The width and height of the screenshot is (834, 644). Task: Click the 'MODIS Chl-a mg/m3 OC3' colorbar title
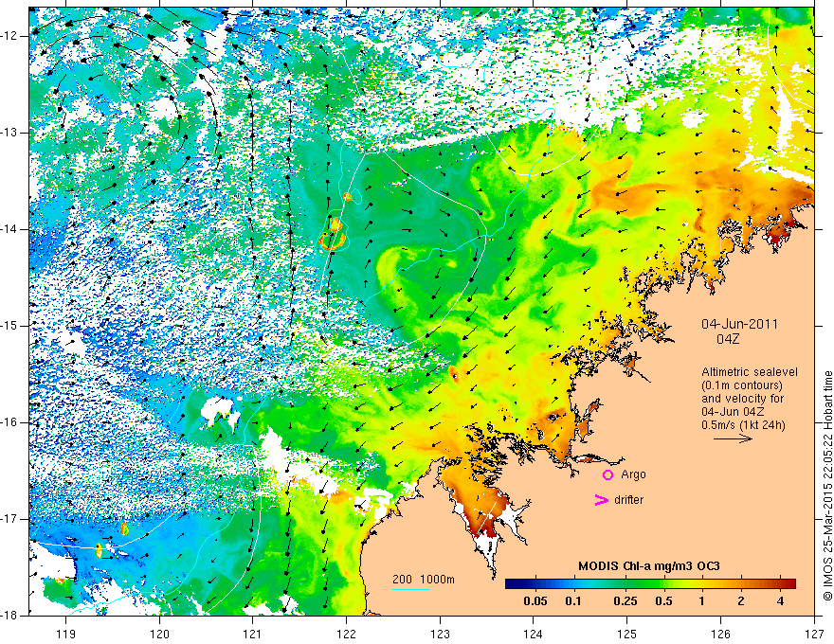click(x=649, y=566)
